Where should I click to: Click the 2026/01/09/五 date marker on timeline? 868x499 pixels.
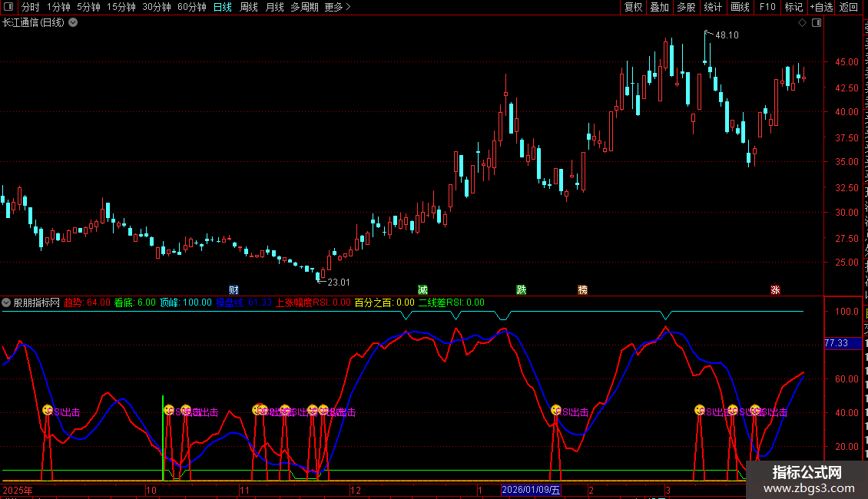tap(531, 490)
